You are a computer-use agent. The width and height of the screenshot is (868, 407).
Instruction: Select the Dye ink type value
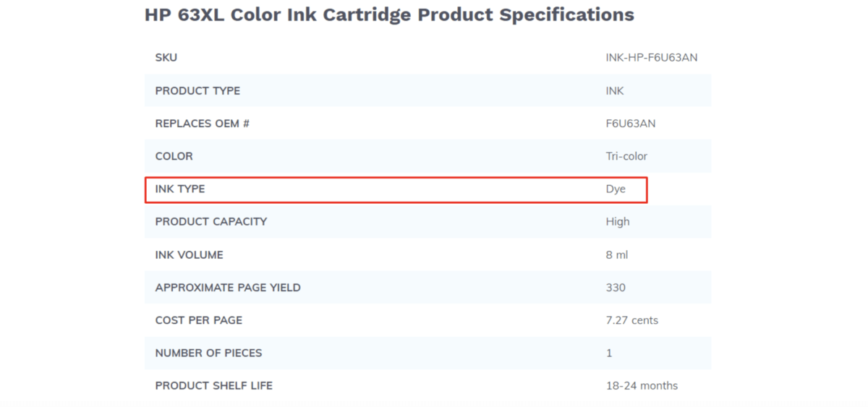(x=616, y=189)
